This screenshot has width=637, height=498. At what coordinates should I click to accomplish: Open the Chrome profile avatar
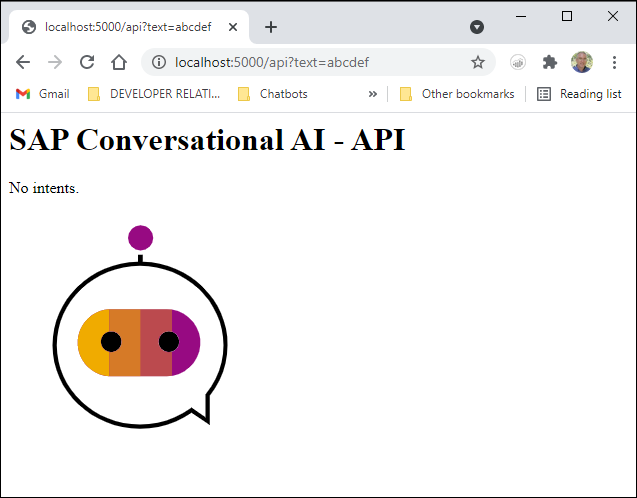pos(582,62)
